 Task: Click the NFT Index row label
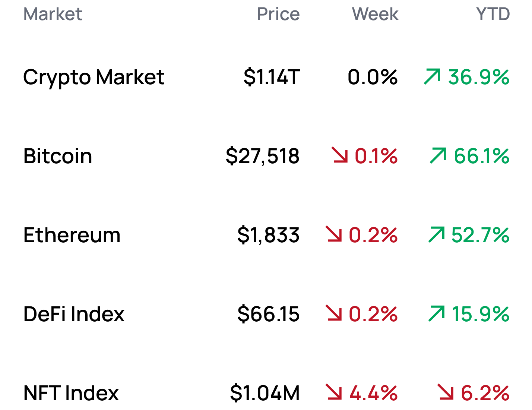tap(71, 393)
